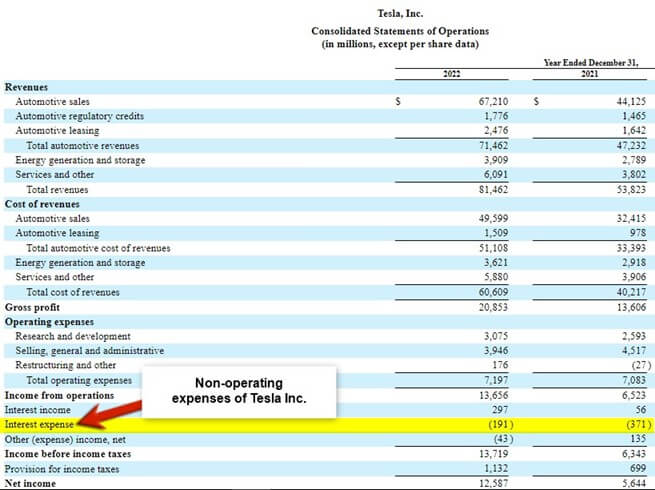The height and width of the screenshot is (490, 655).
Task: Select the 3,621 energy cost value
Action: (x=496, y=263)
